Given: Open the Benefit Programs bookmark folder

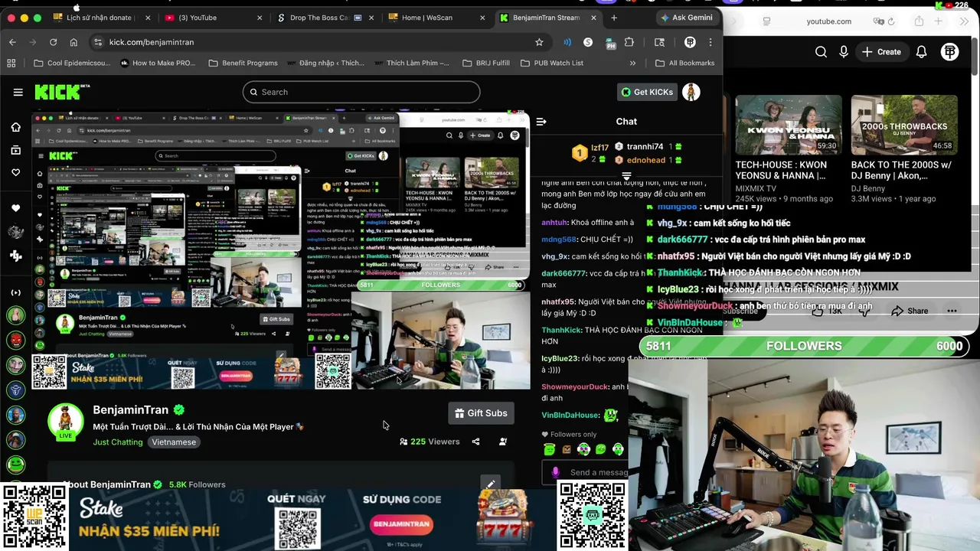Looking at the screenshot, I should [x=243, y=63].
